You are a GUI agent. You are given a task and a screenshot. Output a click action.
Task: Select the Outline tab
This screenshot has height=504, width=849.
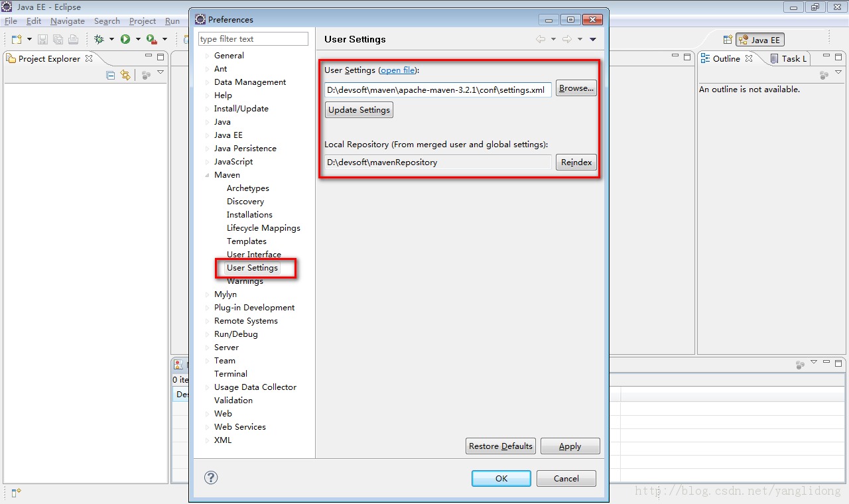click(726, 58)
